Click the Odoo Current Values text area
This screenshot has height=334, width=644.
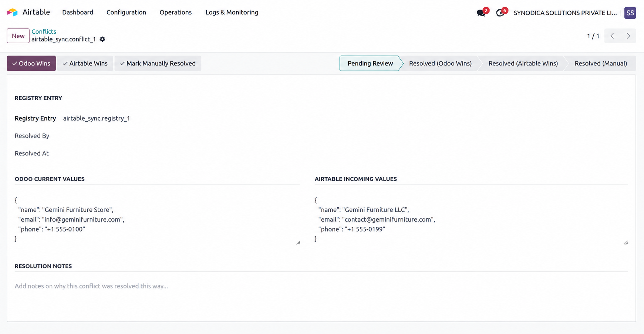click(x=157, y=220)
